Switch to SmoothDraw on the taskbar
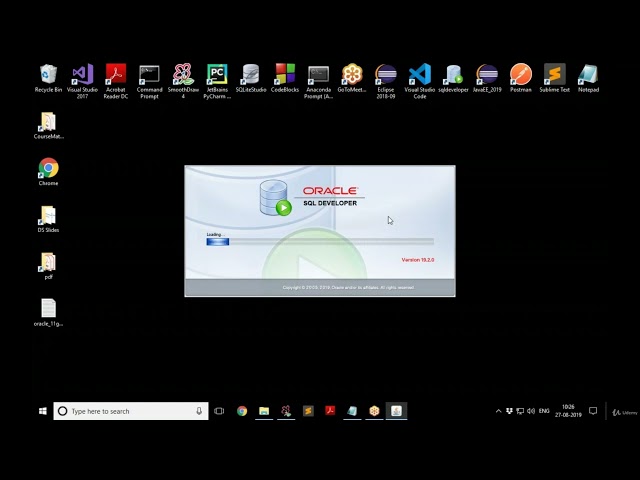Viewport: 640px width, 480px height. (x=286, y=411)
